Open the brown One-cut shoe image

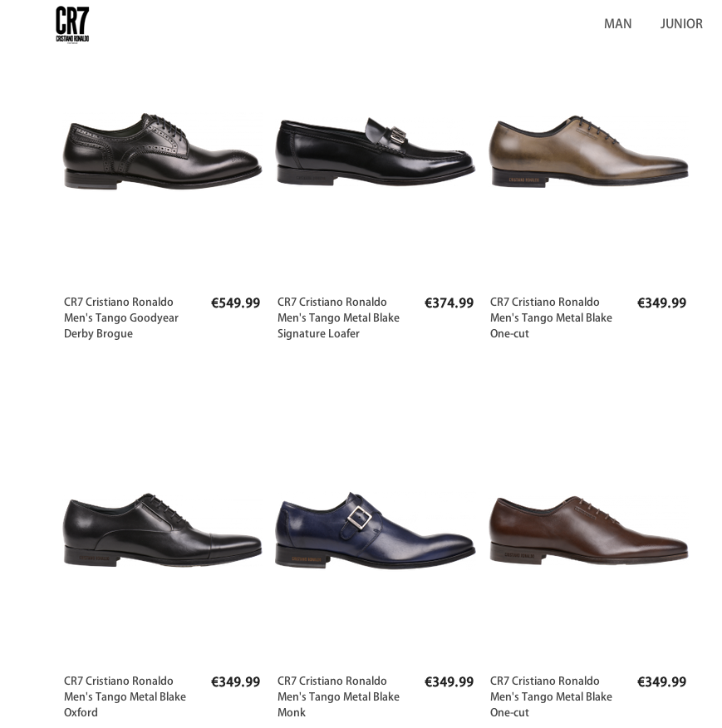coord(588,530)
